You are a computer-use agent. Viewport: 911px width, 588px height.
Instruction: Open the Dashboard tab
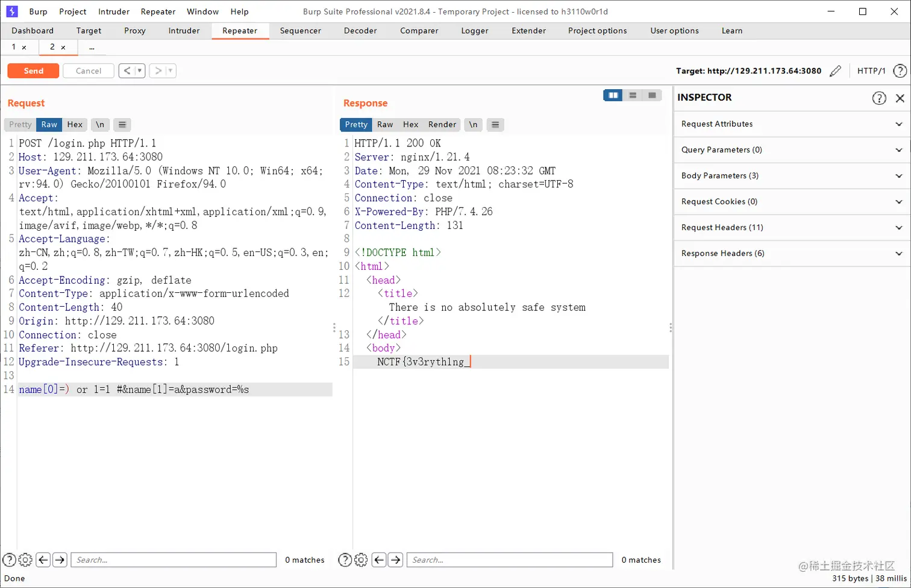[x=33, y=31]
